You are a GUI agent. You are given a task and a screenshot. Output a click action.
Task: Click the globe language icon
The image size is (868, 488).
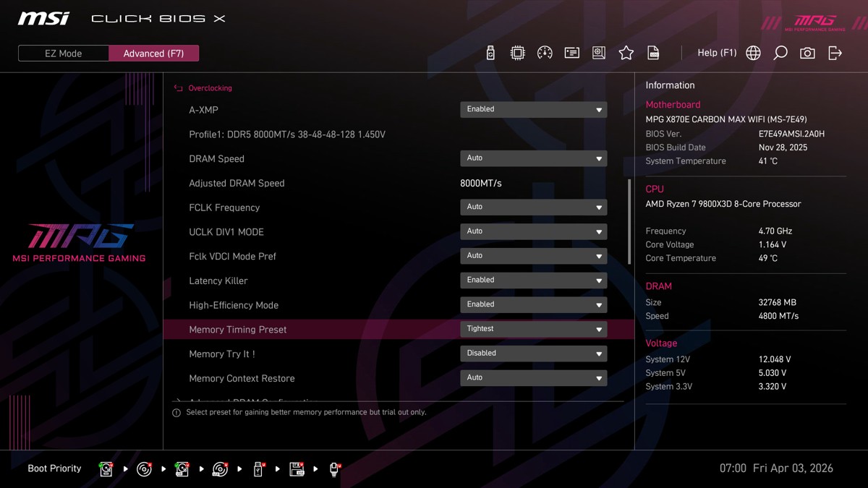(753, 53)
